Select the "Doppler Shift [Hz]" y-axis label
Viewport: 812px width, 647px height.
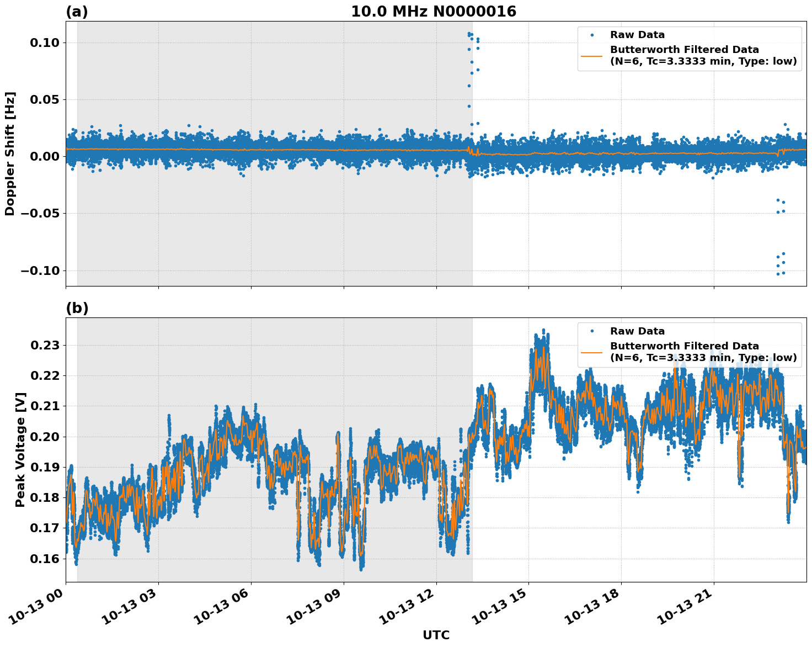tap(10, 153)
